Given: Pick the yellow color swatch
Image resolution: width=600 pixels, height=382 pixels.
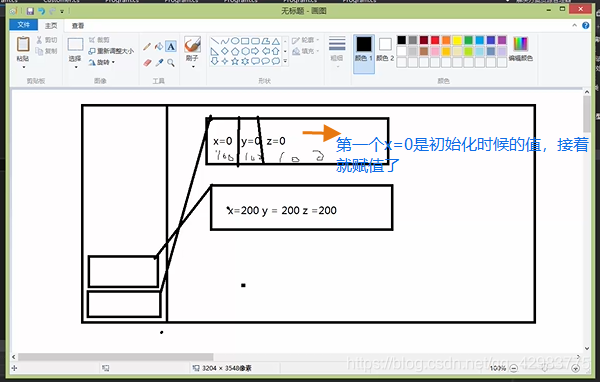Looking at the screenshot, I should click(457, 40).
